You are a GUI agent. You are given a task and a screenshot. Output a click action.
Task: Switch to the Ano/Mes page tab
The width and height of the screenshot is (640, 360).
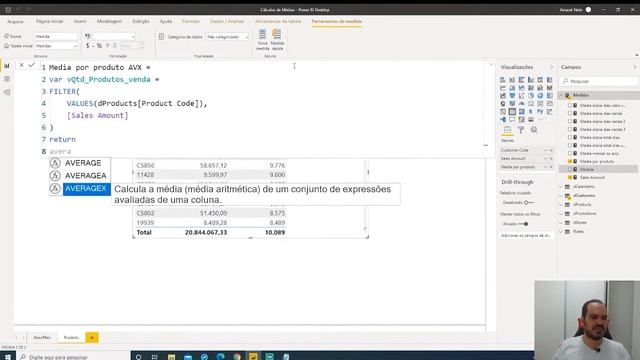click(x=42, y=338)
